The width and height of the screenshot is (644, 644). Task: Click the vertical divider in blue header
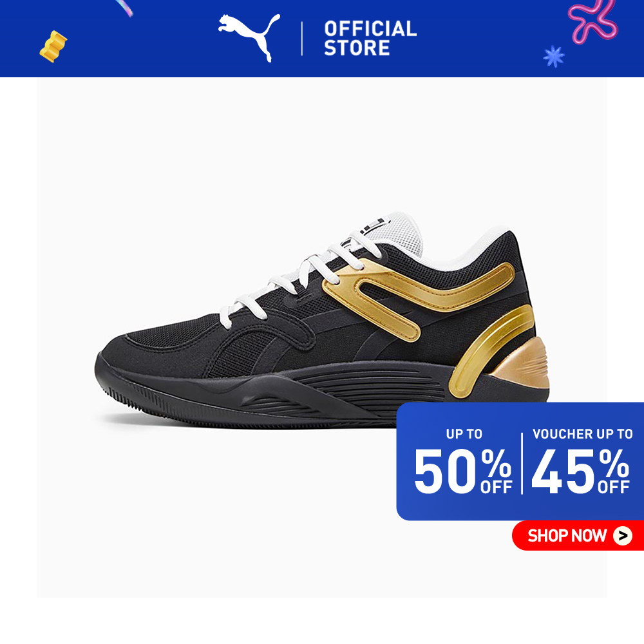point(302,39)
